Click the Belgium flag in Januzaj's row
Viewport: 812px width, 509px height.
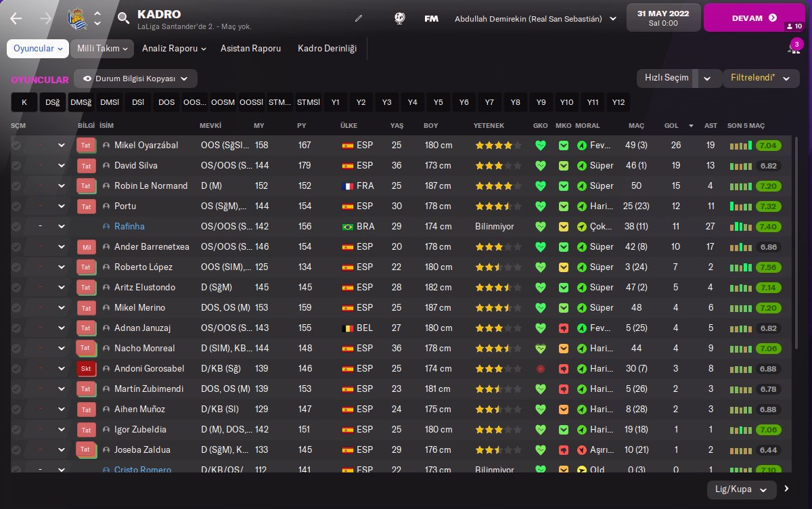point(348,328)
